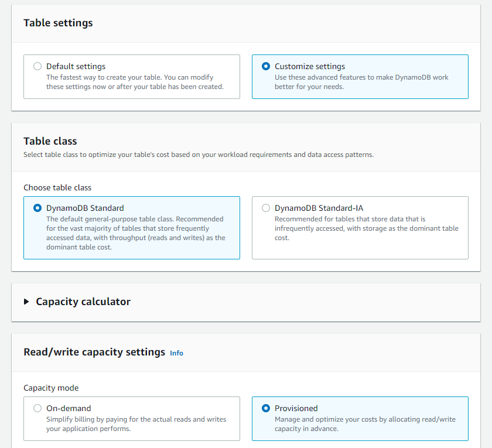Select the Default settings radio button
The image size is (492, 448).
(x=37, y=66)
